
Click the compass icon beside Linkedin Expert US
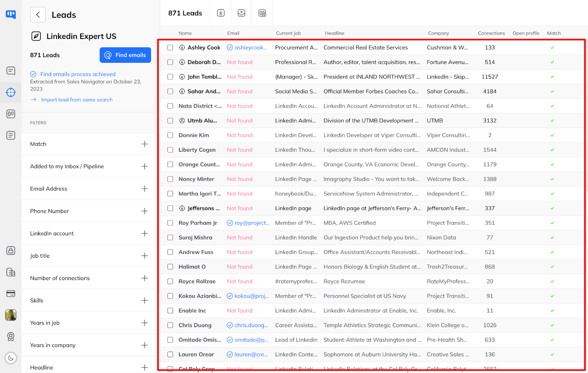36,36
